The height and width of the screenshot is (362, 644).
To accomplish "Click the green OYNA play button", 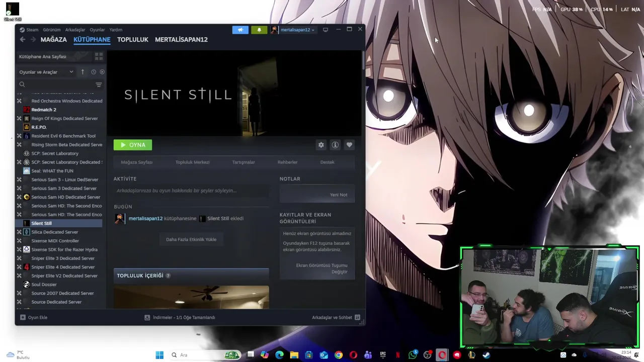I will click(133, 145).
